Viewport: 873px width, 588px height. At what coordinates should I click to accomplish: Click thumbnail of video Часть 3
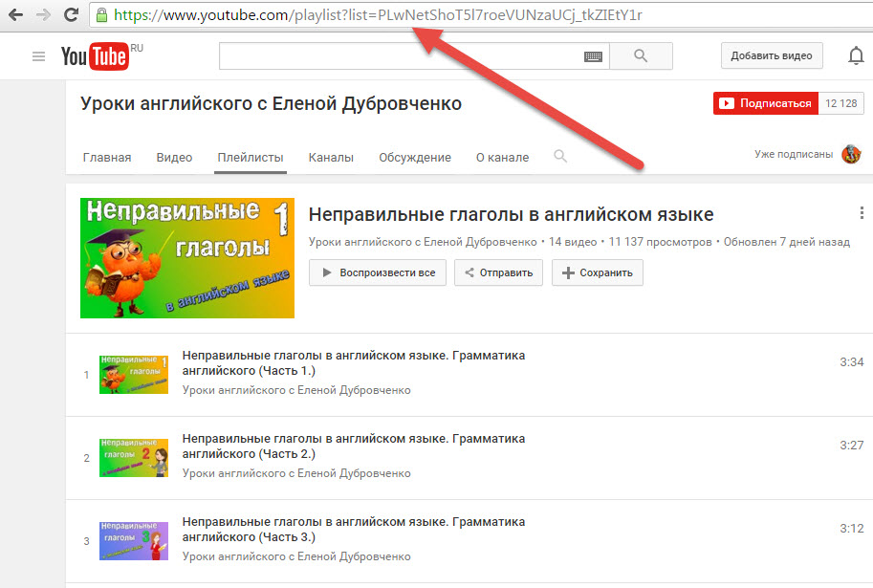tap(134, 540)
